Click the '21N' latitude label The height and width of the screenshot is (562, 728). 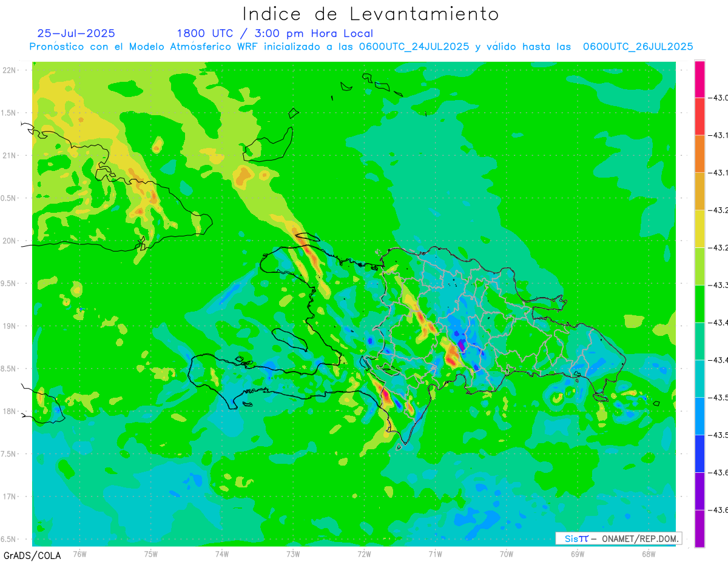pyautogui.click(x=8, y=156)
